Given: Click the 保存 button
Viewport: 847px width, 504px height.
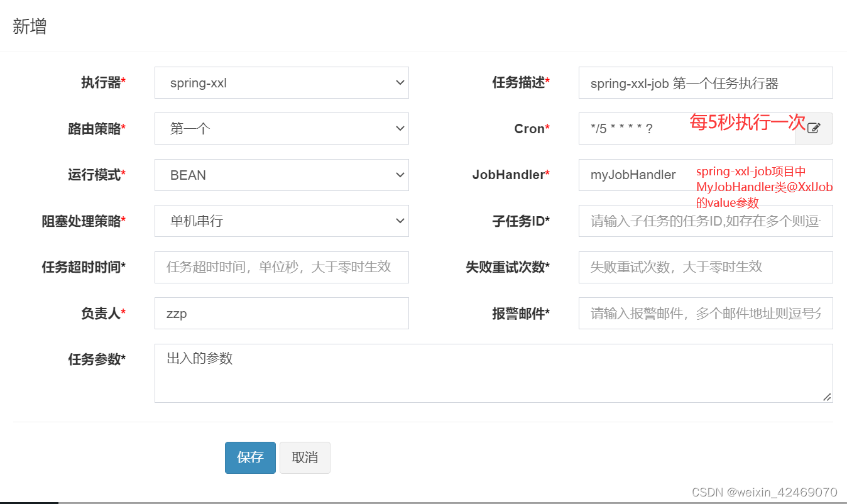Looking at the screenshot, I should point(250,457).
